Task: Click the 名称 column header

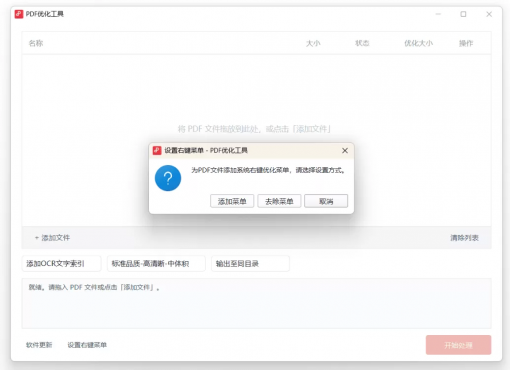Action: click(36, 43)
